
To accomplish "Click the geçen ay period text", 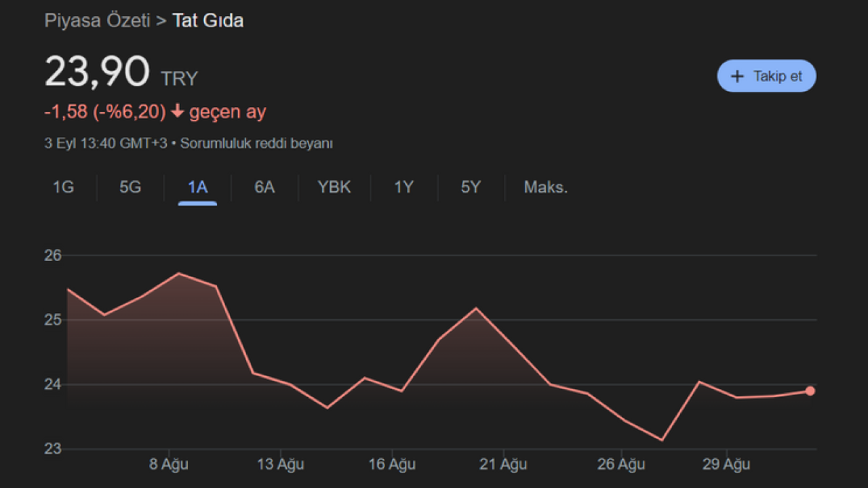I will click(228, 112).
